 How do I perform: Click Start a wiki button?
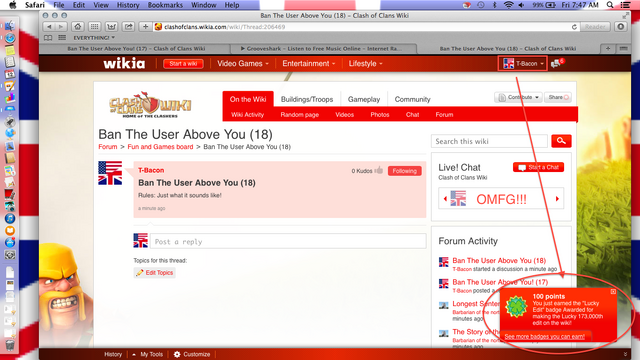(183, 64)
